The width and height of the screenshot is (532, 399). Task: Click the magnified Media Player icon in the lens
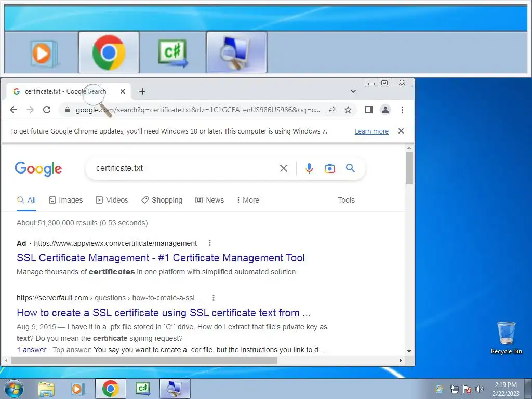pos(44,54)
